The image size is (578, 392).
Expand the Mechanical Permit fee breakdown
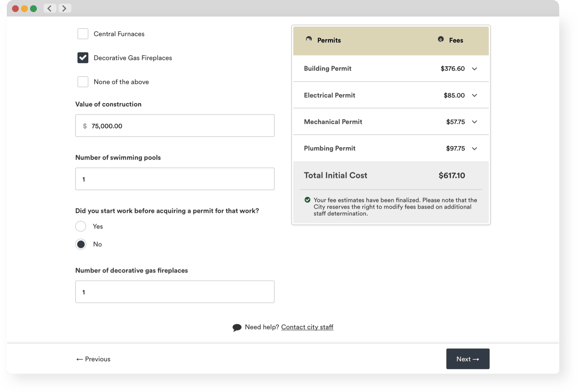coord(474,122)
